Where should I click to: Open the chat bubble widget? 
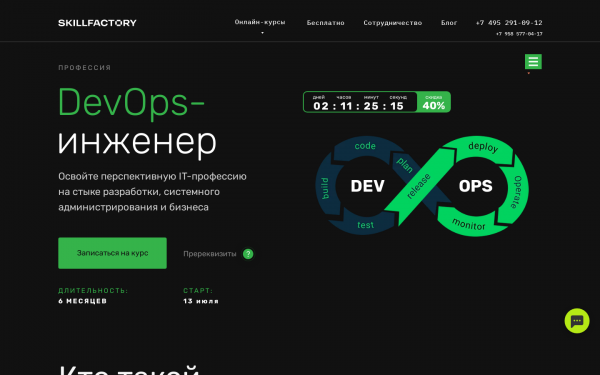click(x=577, y=321)
